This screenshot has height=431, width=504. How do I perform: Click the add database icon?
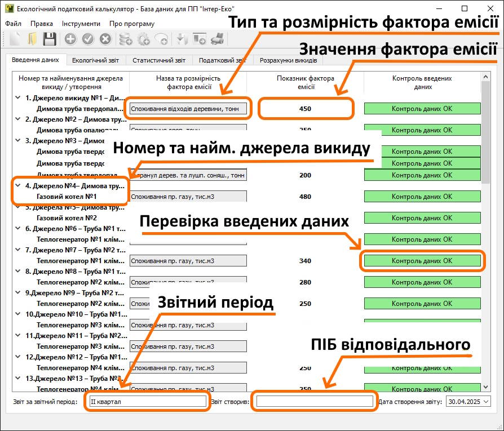pyautogui.click(x=125, y=39)
